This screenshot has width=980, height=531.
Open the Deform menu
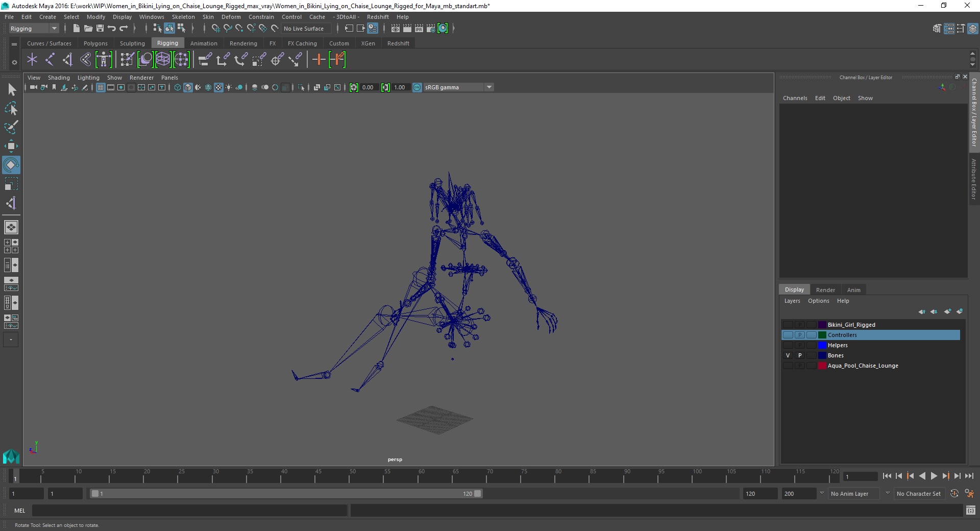(x=231, y=17)
